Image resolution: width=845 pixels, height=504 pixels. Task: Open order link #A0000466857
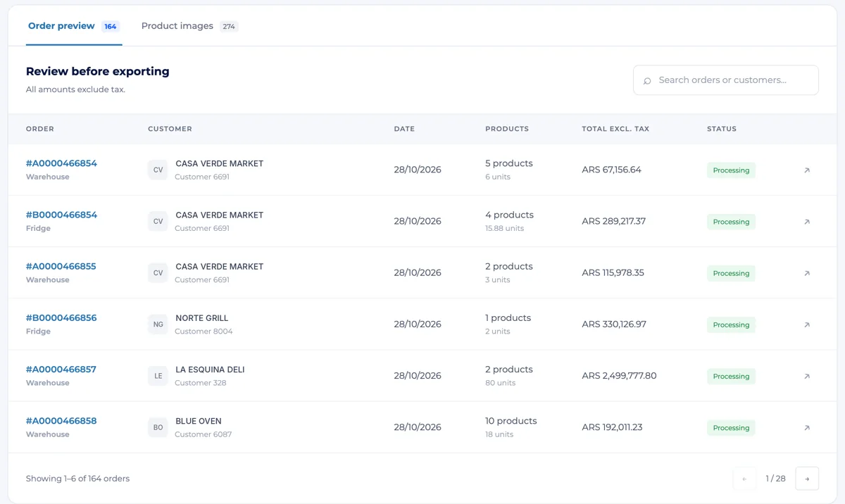61,369
